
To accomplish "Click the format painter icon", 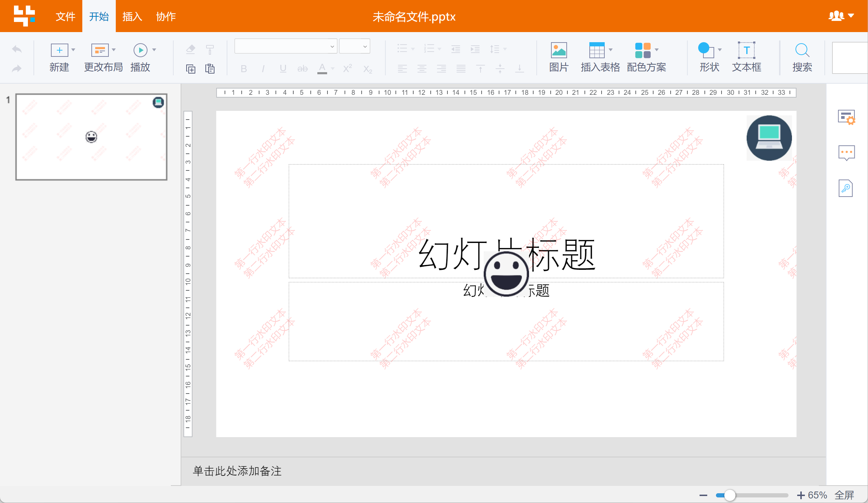I will click(x=210, y=49).
